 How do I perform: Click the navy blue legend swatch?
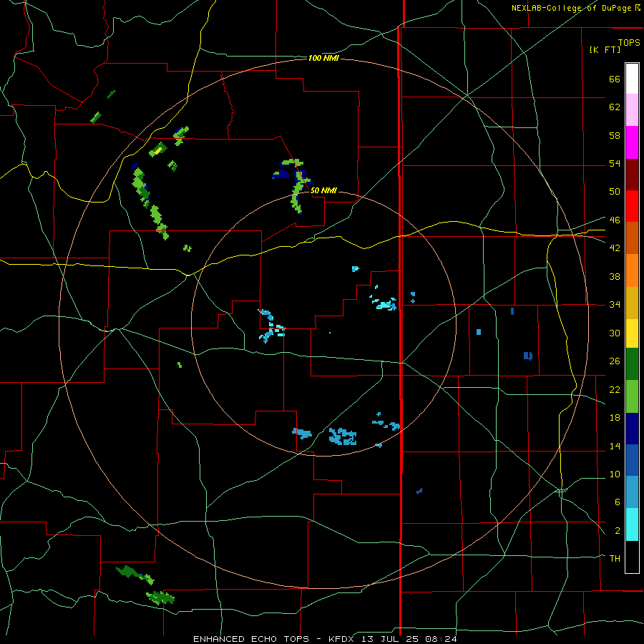point(632,429)
